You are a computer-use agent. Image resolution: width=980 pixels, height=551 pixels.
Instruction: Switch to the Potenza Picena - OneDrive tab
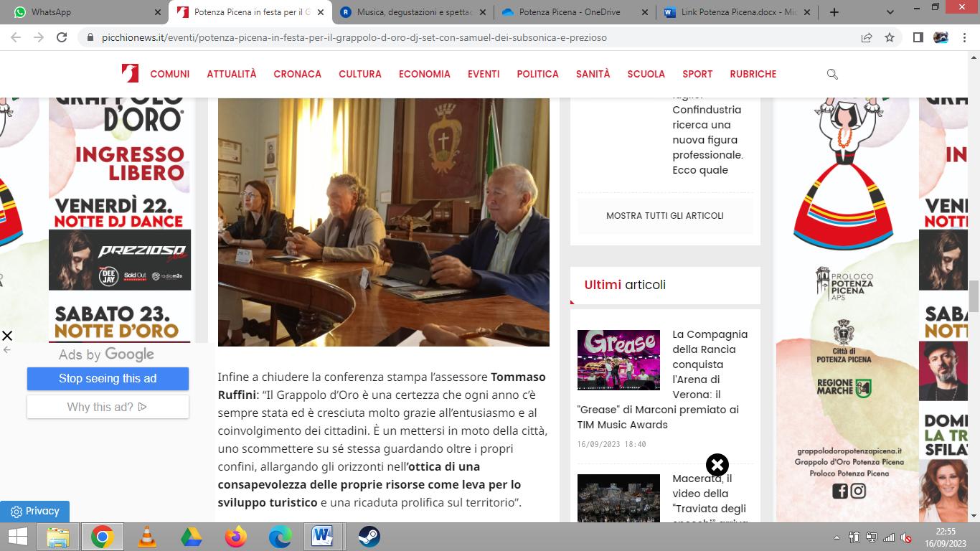click(x=575, y=12)
